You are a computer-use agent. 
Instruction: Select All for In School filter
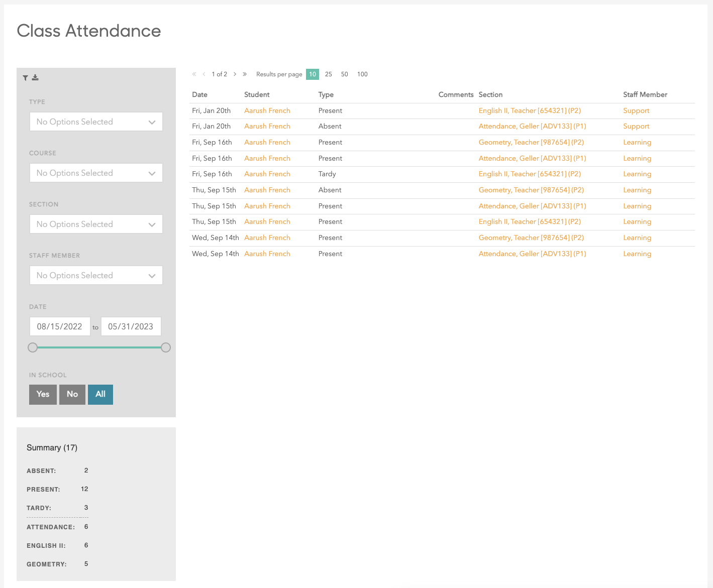[x=100, y=394]
